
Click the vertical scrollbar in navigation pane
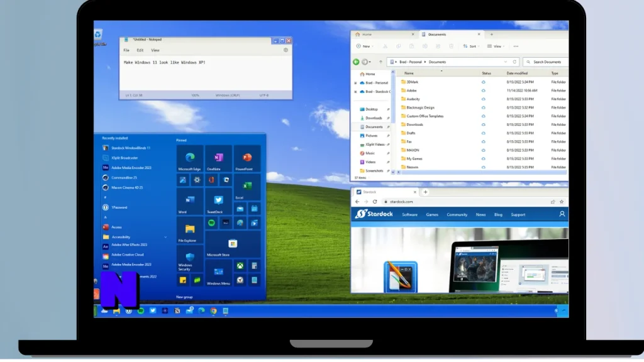pyautogui.click(x=393, y=99)
